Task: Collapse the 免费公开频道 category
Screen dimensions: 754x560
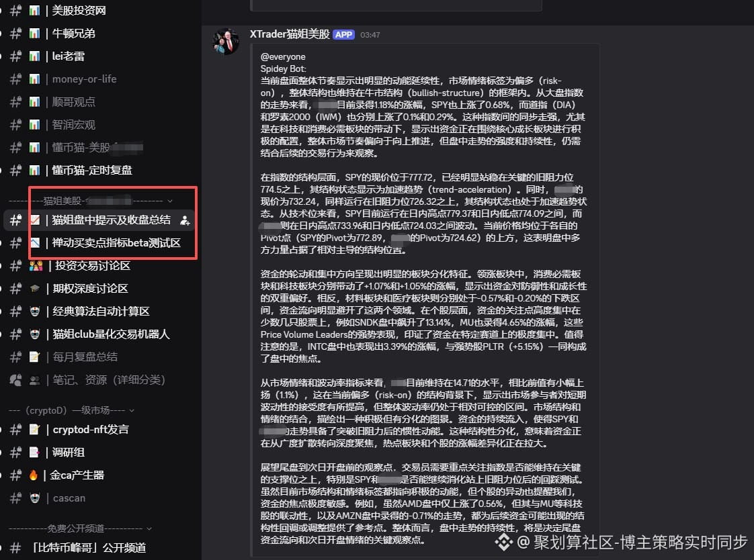Action: coord(149,528)
